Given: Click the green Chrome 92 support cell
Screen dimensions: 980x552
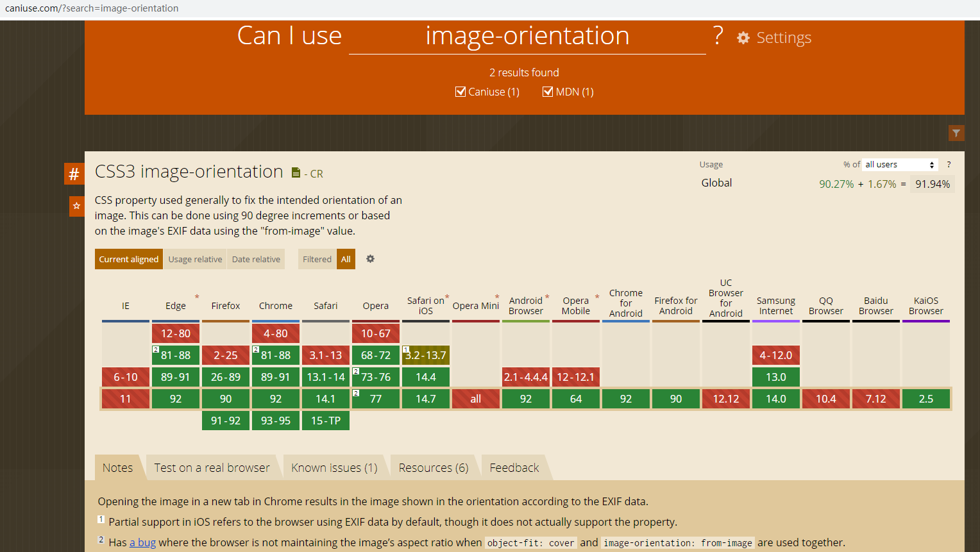Looking at the screenshot, I should tap(276, 399).
